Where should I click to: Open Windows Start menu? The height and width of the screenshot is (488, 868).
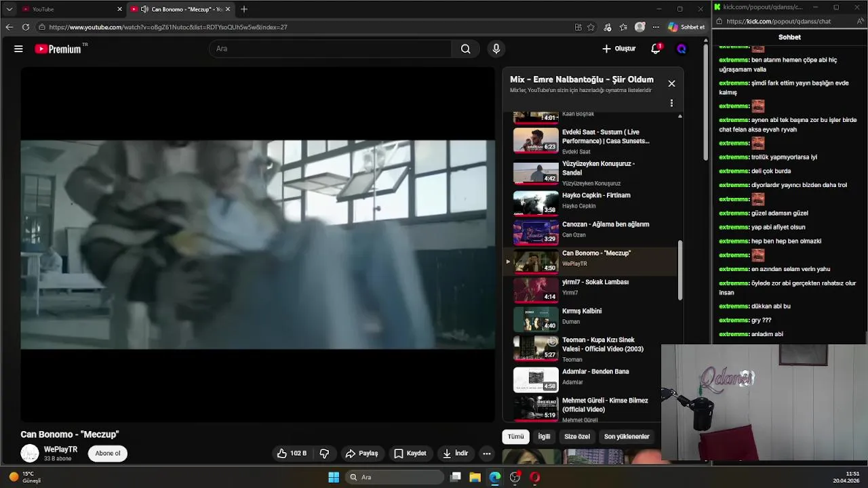coord(334,477)
